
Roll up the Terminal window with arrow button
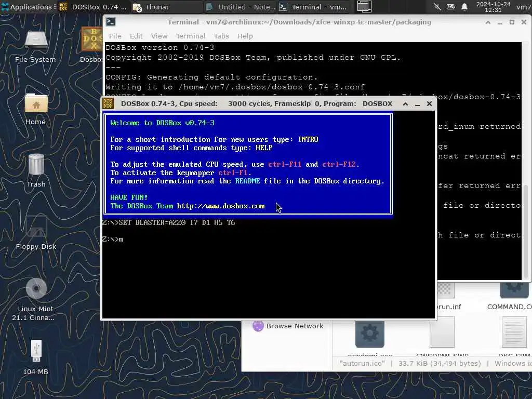tap(488, 22)
